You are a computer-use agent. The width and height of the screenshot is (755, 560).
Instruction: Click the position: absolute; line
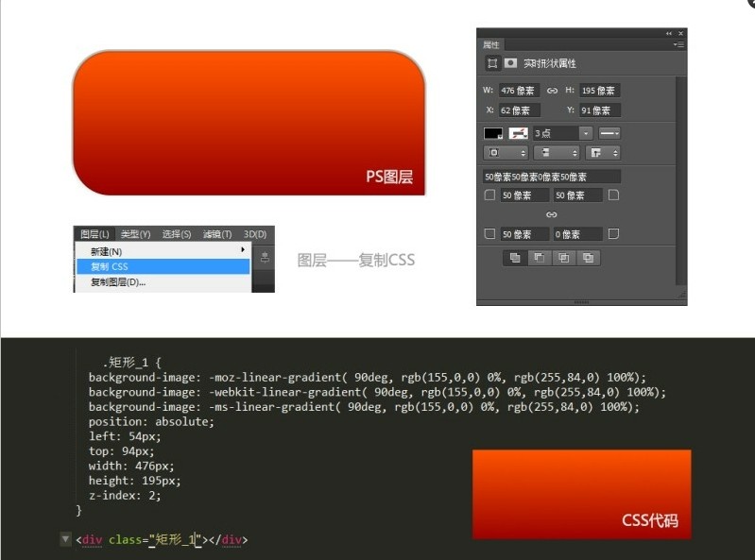click(x=151, y=422)
